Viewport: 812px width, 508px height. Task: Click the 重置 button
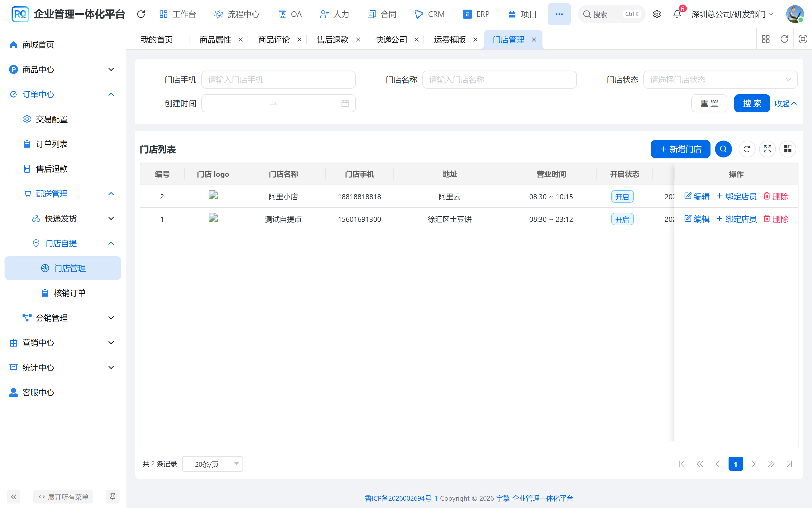click(x=709, y=104)
